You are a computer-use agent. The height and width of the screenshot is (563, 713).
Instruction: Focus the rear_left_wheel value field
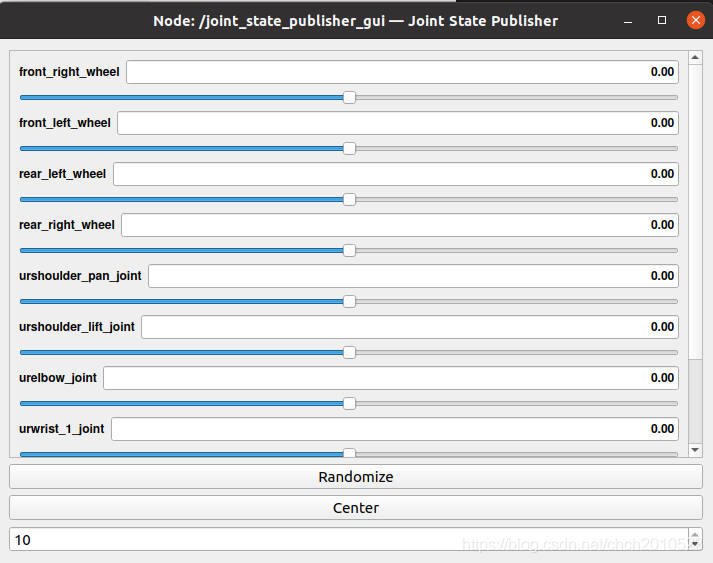pos(395,174)
